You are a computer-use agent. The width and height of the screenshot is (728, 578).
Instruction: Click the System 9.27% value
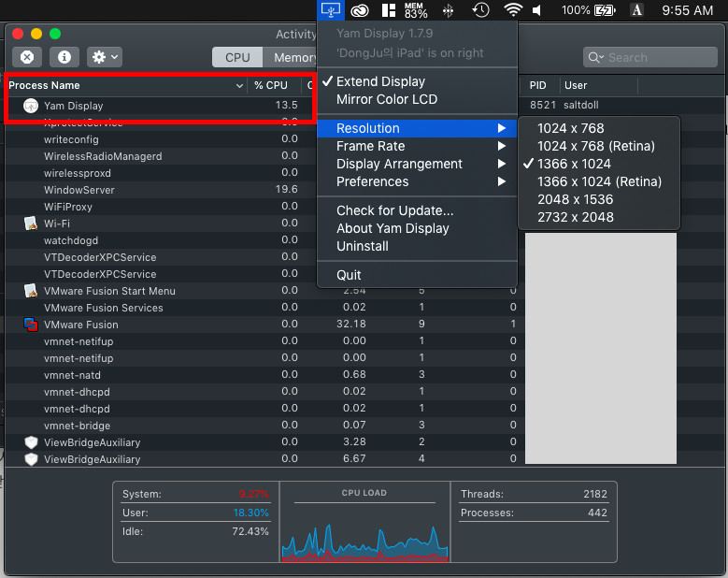pos(253,494)
